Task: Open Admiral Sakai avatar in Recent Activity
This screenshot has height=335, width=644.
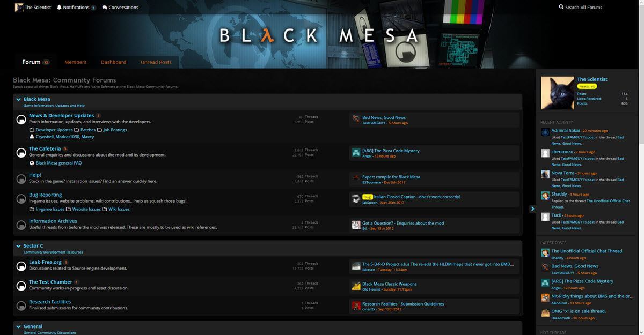Action: (x=545, y=132)
